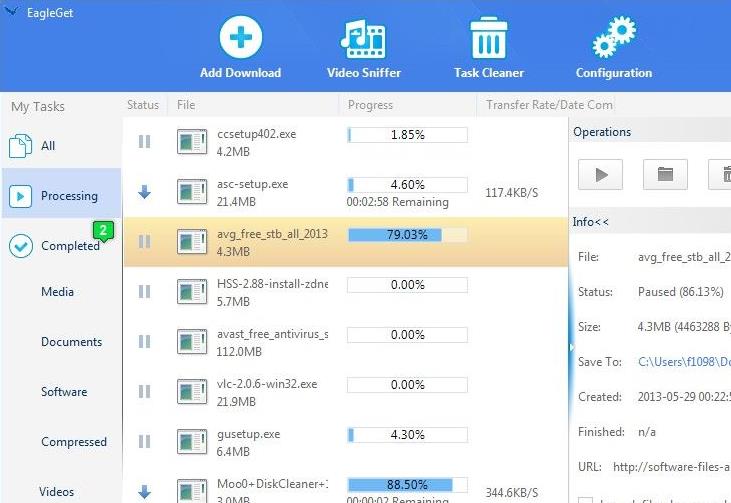Click pause status icon for avast_free_antivirus
This screenshot has width=731, height=503.
[x=145, y=342]
